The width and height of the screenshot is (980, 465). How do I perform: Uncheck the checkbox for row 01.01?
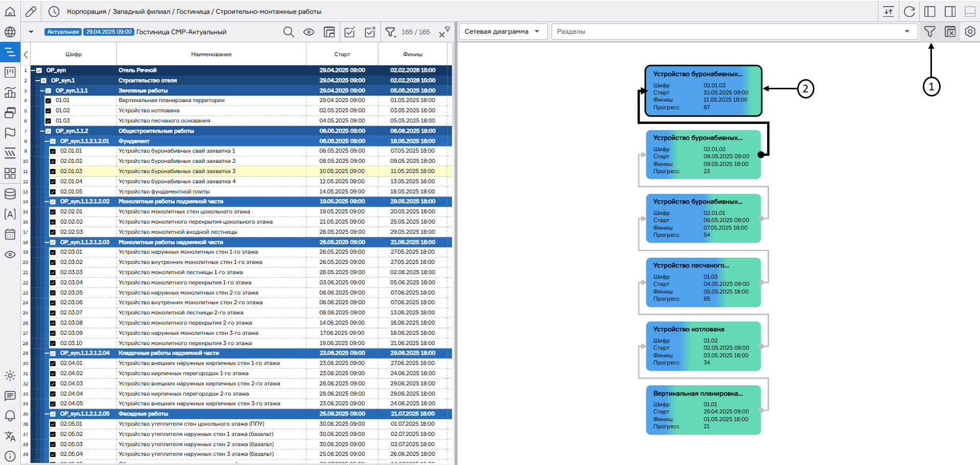click(x=48, y=101)
